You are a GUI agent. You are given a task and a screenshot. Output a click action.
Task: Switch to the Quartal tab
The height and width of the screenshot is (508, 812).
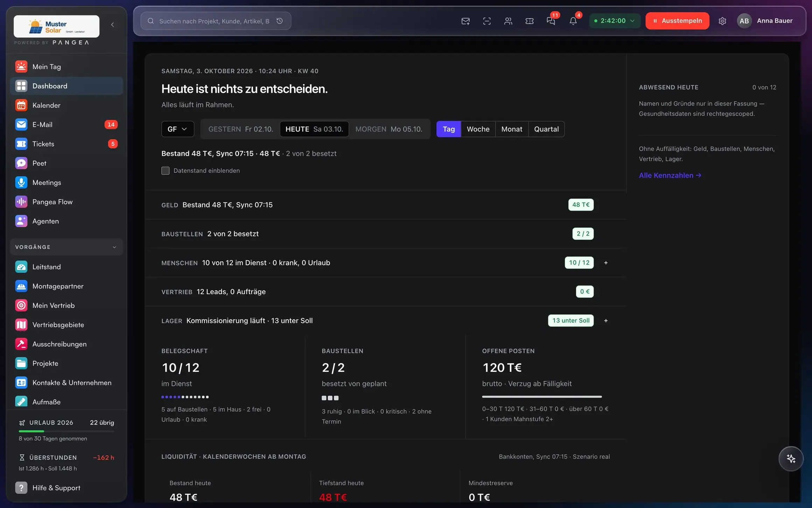click(x=546, y=129)
